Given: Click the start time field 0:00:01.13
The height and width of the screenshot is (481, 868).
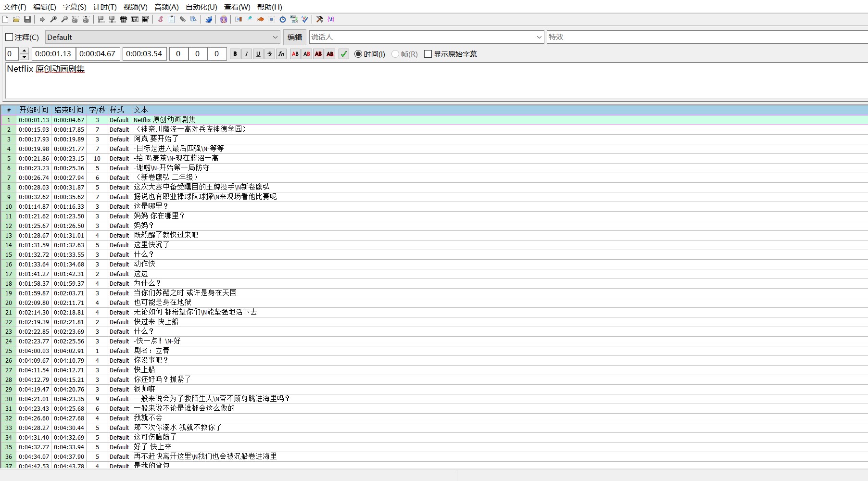Looking at the screenshot, I should tap(53, 54).
